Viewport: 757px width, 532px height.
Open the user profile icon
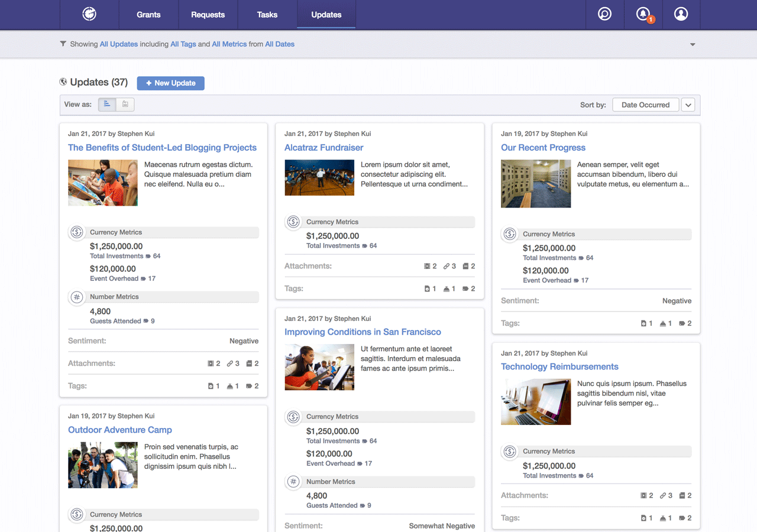(x=681, y=14)
